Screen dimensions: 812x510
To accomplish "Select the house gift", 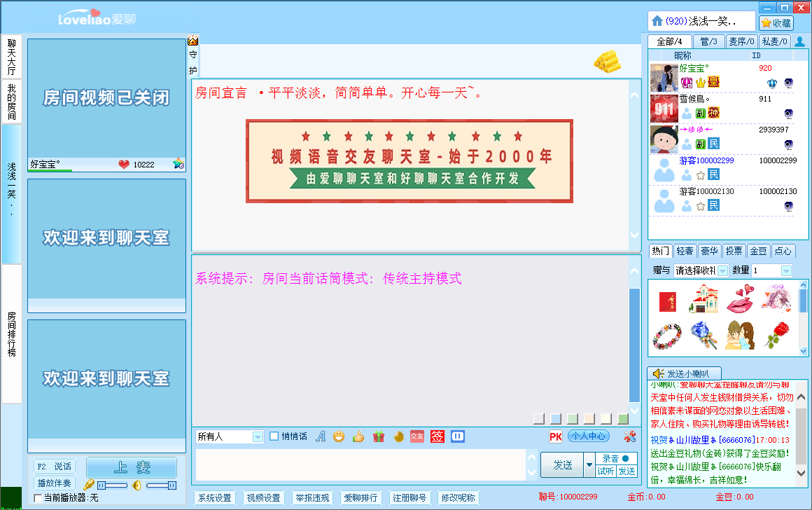I will coord(703,299).
